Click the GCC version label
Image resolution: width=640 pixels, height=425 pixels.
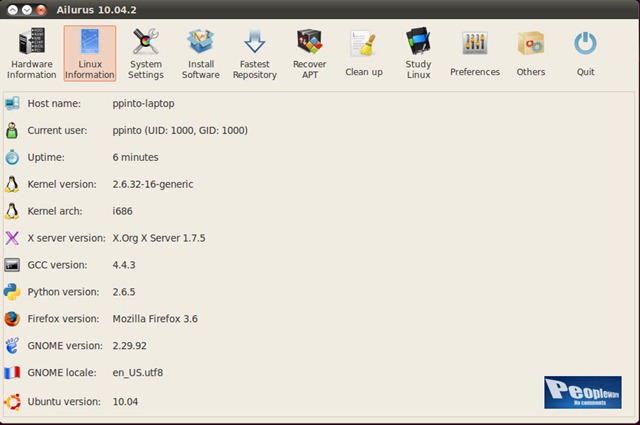tap(58, 265)
